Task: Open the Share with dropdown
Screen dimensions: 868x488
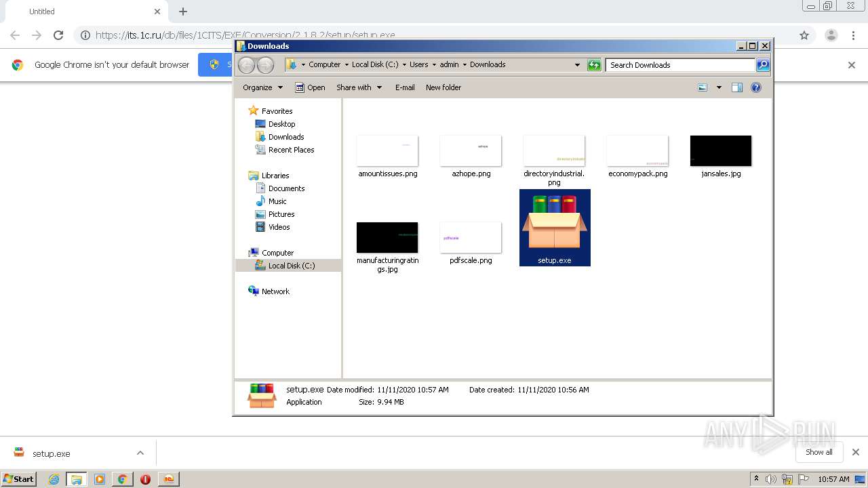Action: [x=359, y=87]
